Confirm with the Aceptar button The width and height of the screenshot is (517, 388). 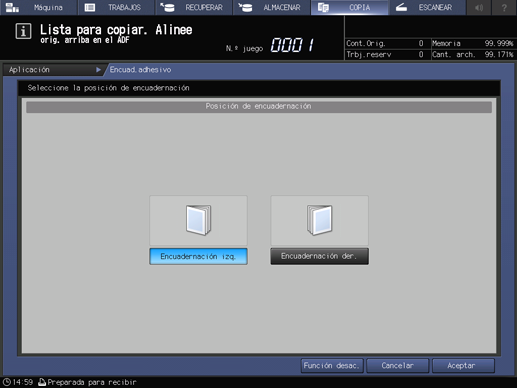coord(463,366)
